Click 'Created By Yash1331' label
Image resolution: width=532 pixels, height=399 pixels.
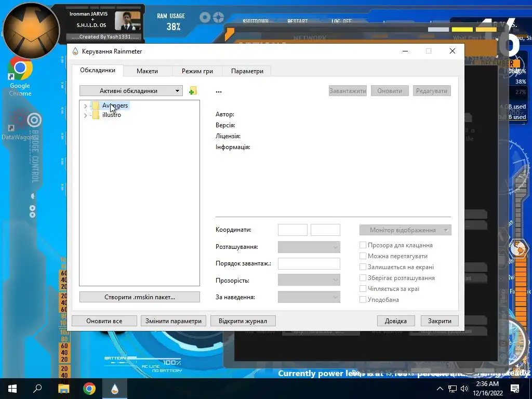pos(105,37)
